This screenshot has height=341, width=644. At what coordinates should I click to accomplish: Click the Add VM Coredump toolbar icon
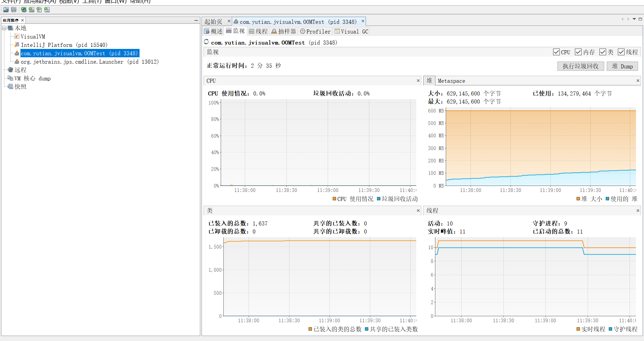[x=39, y=10]
